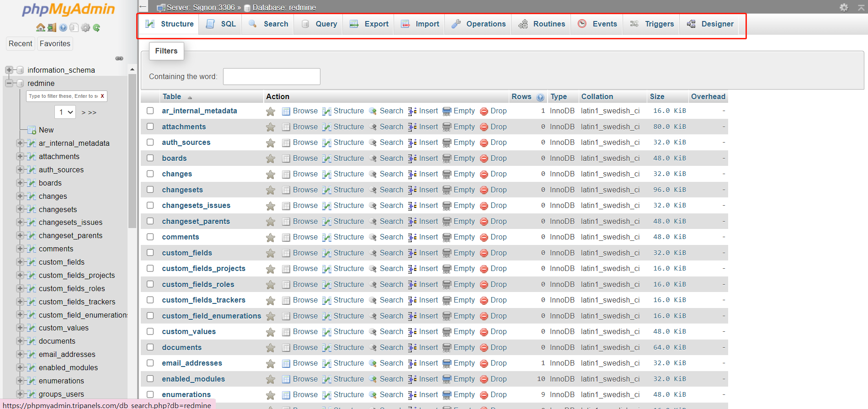The image size is (868, 409).
Task: Collapse the redmine database node
Action: (x=9, y=83)
